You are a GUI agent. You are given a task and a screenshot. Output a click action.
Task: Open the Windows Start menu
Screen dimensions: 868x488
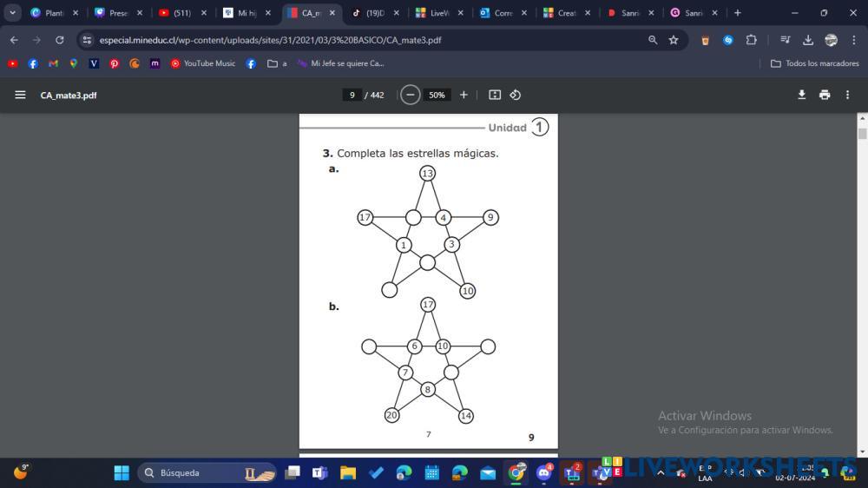pos(122,472)
